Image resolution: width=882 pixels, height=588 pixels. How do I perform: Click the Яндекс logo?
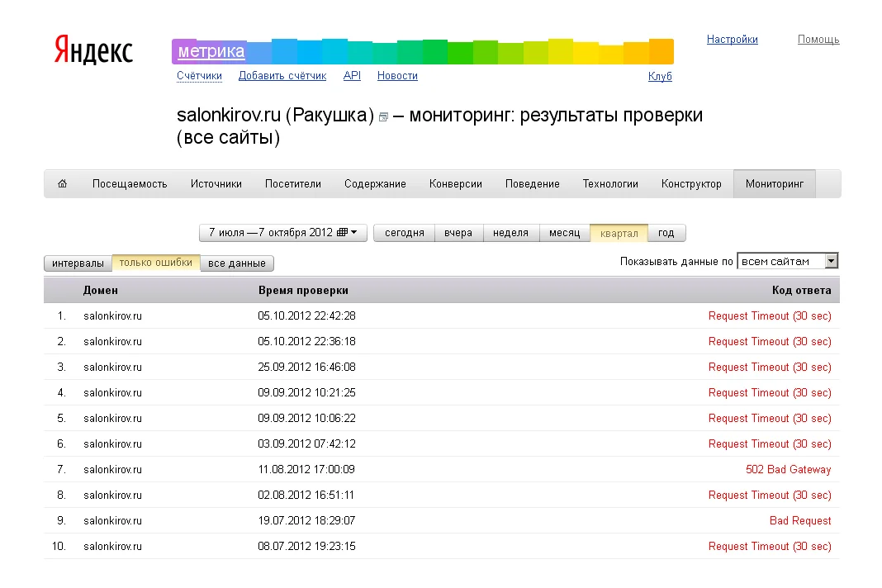pos(93,50)
